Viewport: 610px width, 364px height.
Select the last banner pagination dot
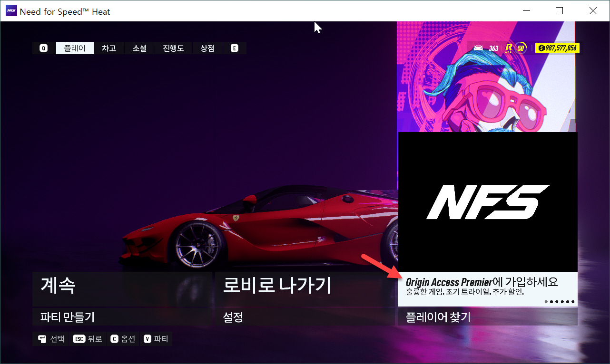[x=573, y=302]
